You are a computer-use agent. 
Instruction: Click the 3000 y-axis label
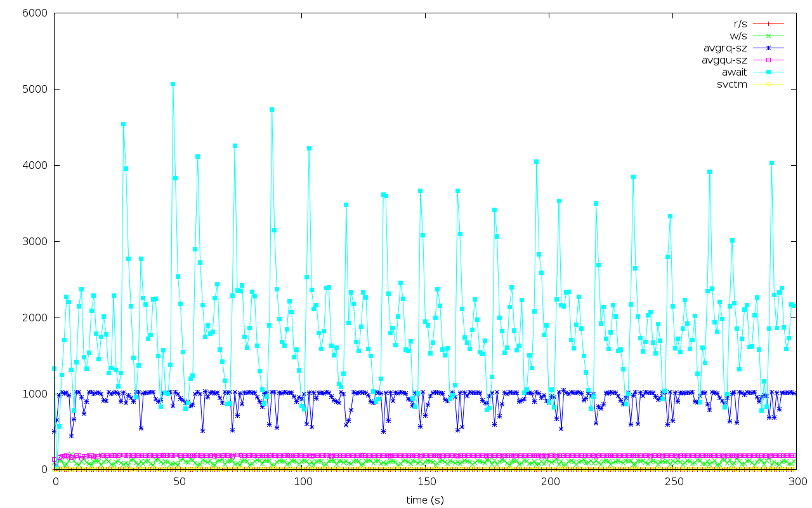point(36,241)
